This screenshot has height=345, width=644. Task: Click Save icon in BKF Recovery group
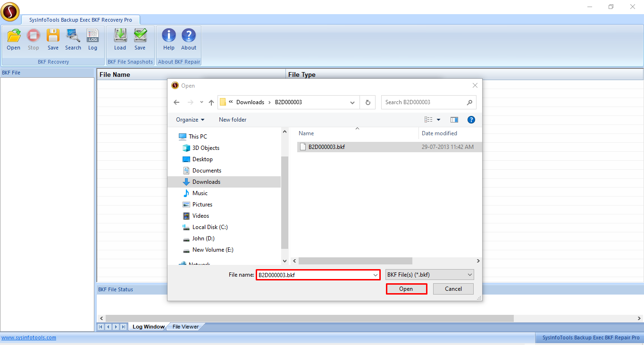(53, 40)
